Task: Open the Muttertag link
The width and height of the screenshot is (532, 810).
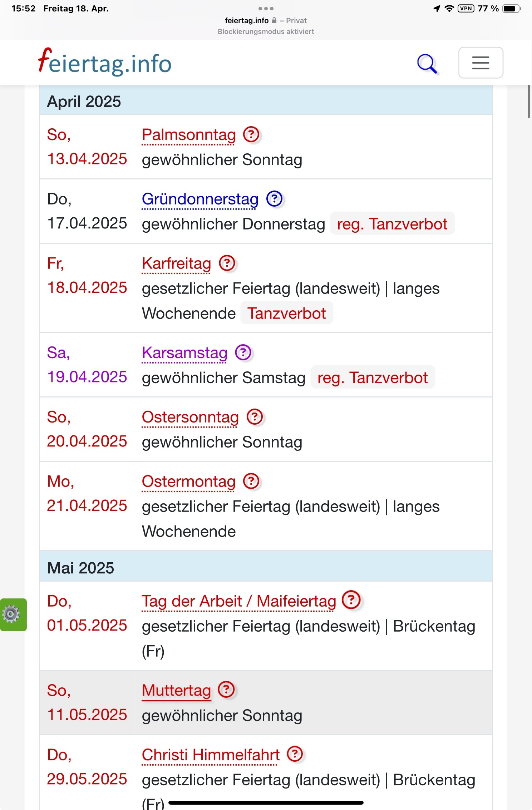Action: pyautogui.click(x=176, y=691)
